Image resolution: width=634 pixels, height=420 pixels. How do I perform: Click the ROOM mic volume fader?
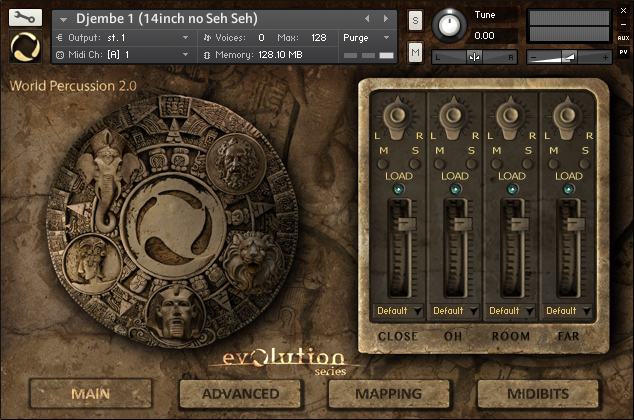[x=520, y=224]
